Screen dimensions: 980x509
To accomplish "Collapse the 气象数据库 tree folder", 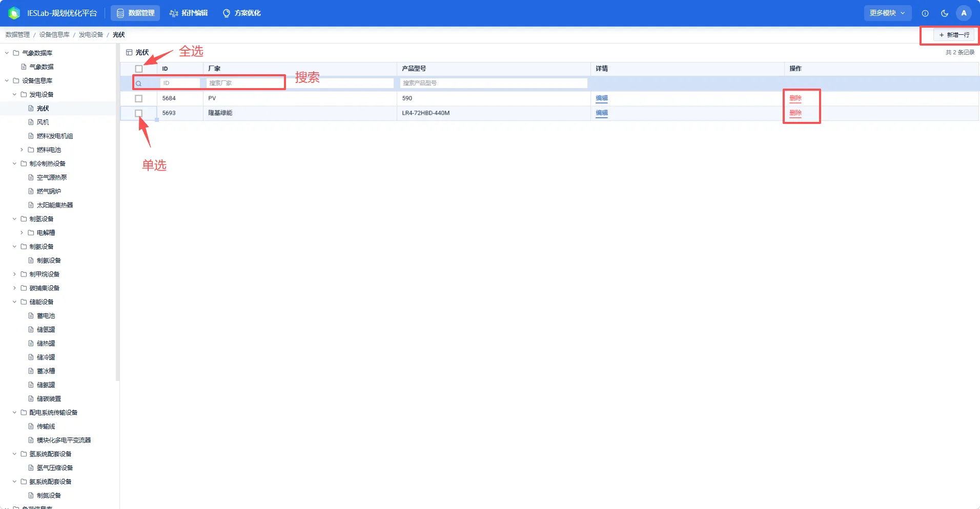I will pyautogui.click(x=7, y=53).
